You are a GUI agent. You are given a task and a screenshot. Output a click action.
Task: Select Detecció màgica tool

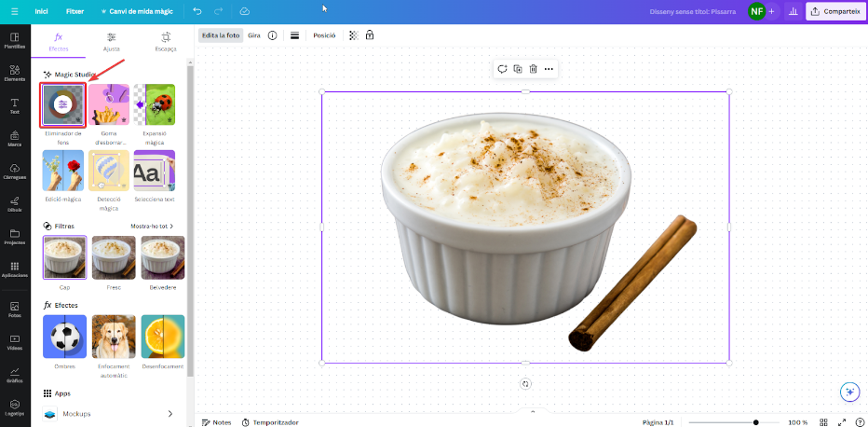point(109,171)
